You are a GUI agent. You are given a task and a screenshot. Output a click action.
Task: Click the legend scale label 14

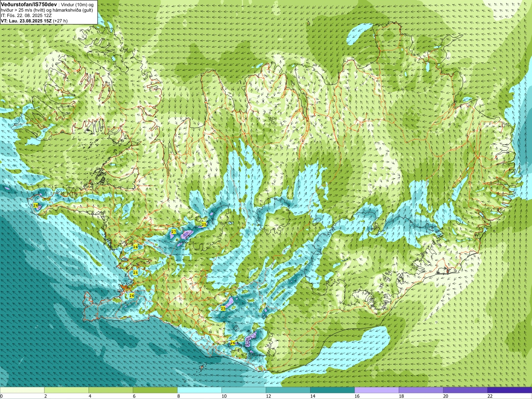coord(313,397)
